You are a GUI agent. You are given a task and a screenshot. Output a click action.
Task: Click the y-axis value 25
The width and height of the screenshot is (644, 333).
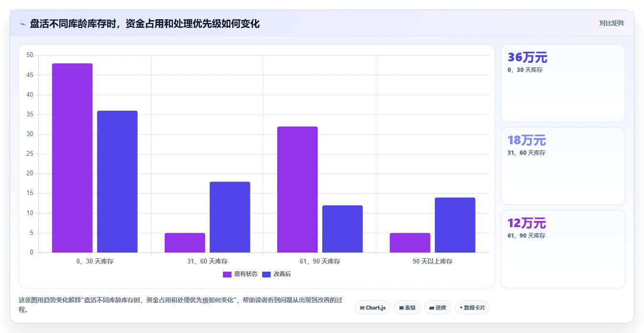[x=30, y=154]
